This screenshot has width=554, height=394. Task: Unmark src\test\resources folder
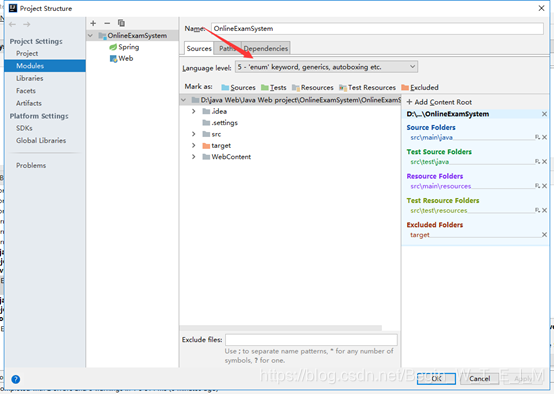click(544, 210)
